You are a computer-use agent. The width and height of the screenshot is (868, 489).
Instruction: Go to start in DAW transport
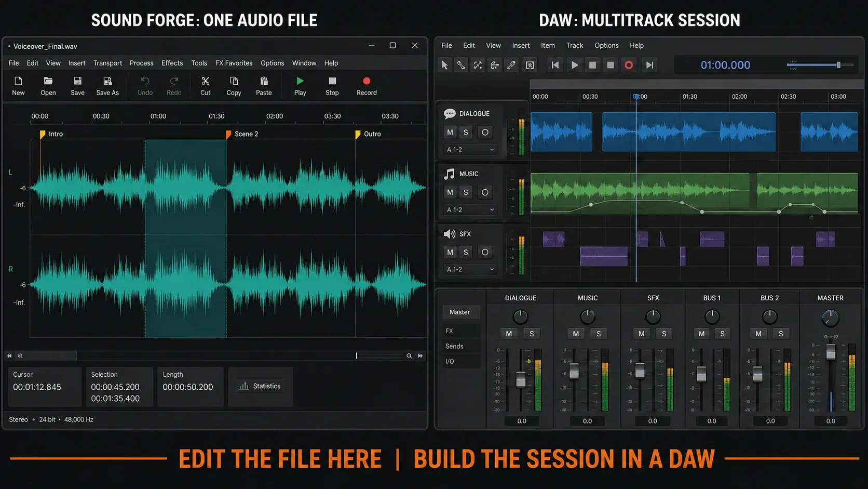(x=555, y=65)
